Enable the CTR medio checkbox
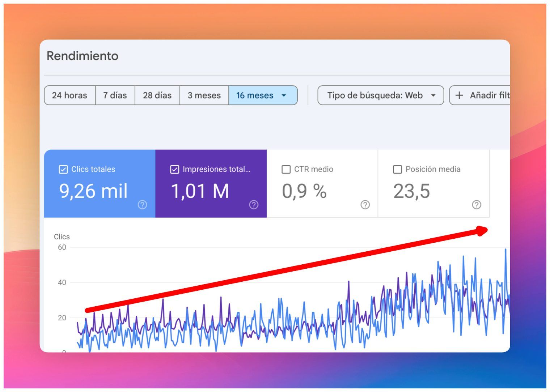This screenshot has width=550, height=392. (x=286, y=169)
